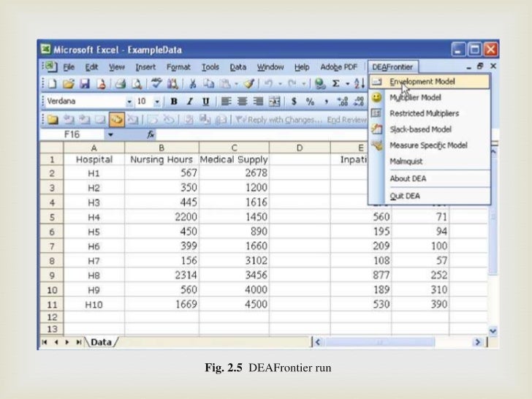Viewport: 532px width, 399px height.
Task: Save the workbook with the floppy disk icon
Action: tap(85, 83)
